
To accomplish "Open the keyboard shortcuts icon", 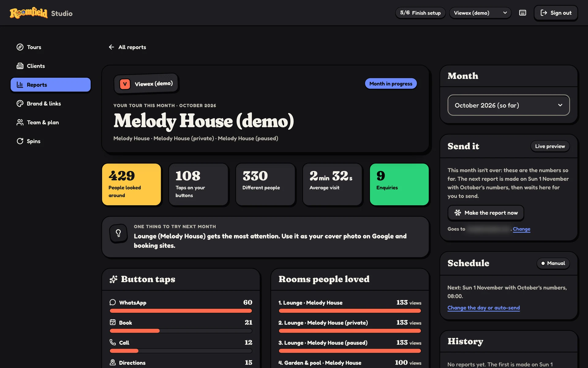I will (522, 13).
